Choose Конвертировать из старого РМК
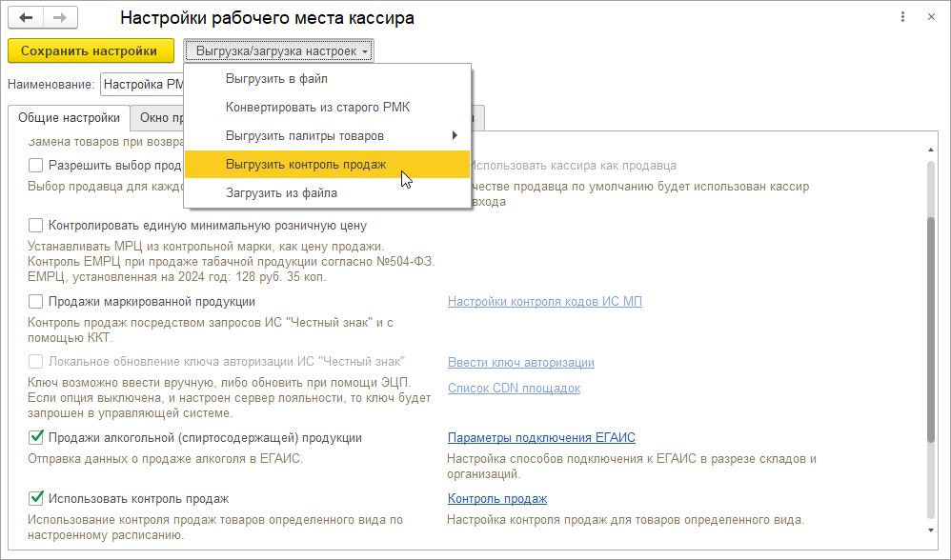Image resolution: width=951 pixels, height=560 pixels. pos(328,108)
